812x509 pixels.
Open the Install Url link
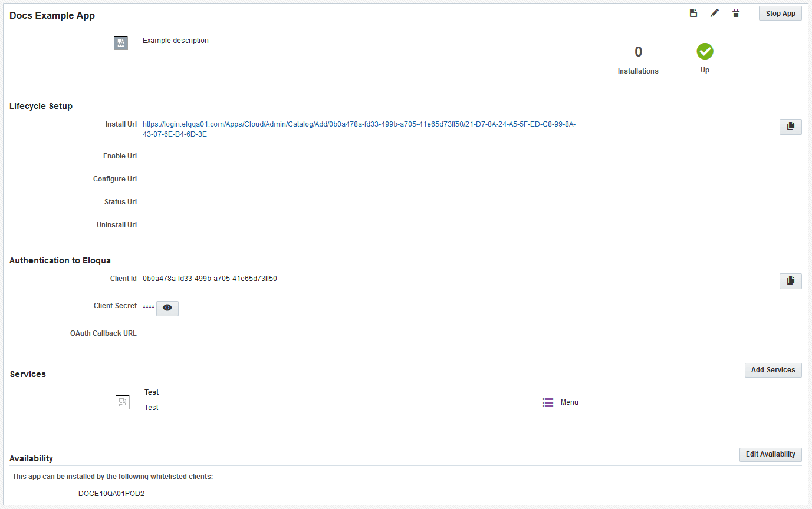[359, 129]
